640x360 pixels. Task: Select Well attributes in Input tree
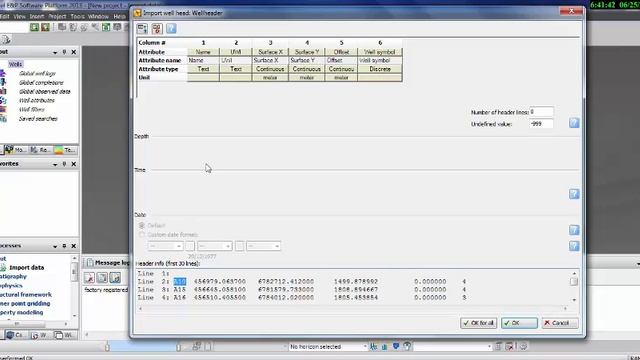pos(37,100)
